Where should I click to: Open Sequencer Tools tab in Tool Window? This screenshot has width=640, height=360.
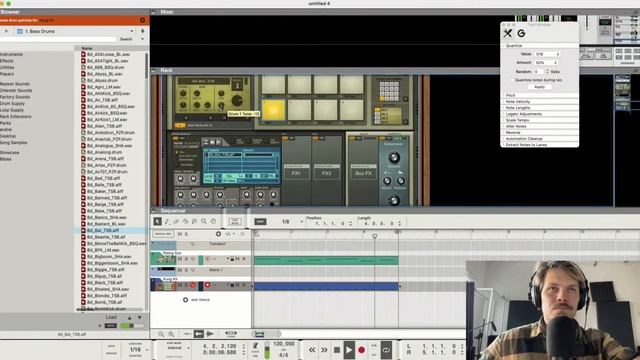tap(507, 33)
